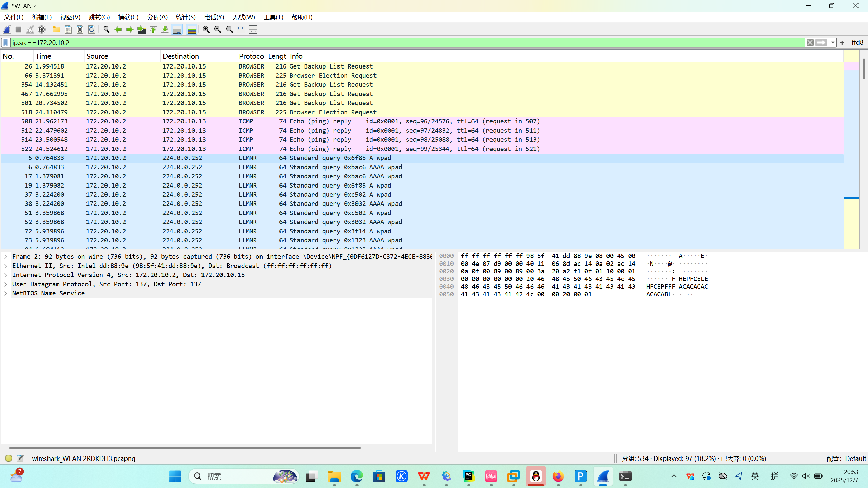The width and height of the screenshot is (868, 488).
Task: Open the 统计(S) menu
Action: [186, 17]
